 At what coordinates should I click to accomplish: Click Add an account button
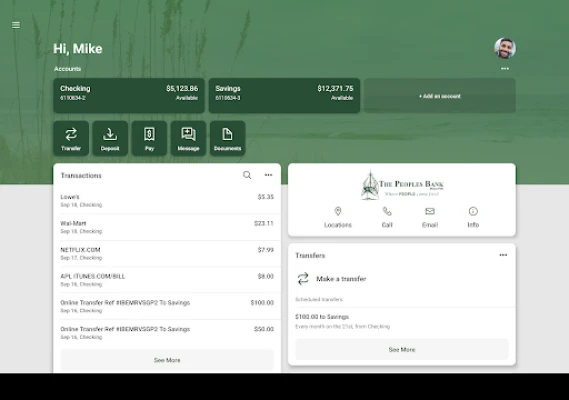(x=440, y=96)
